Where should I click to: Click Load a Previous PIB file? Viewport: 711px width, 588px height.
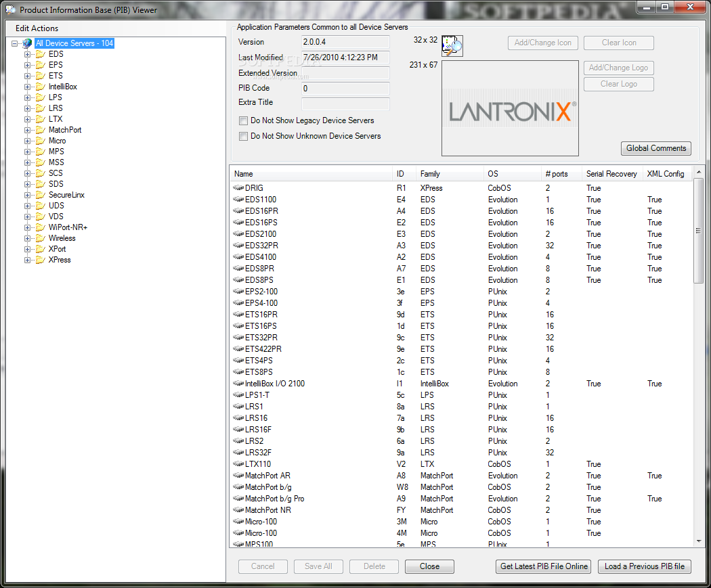[x=645, y=566]
